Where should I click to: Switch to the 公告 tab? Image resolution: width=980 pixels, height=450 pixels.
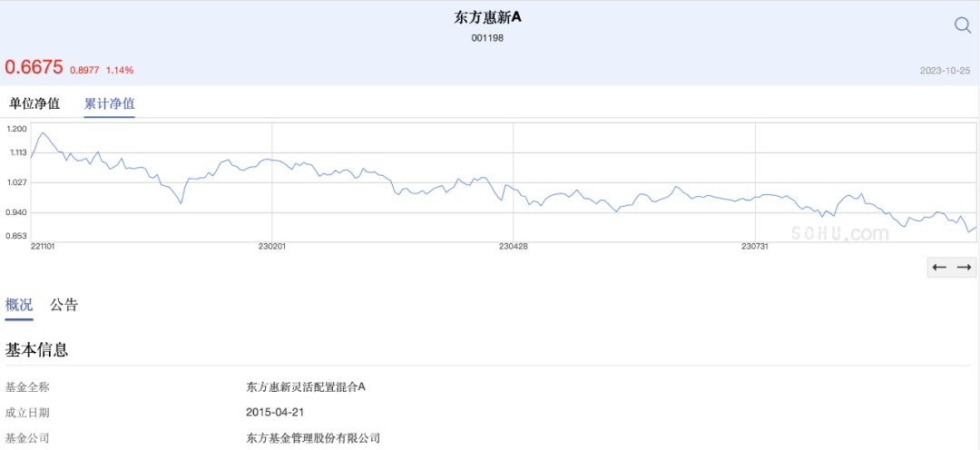click(x=64, y=306)
